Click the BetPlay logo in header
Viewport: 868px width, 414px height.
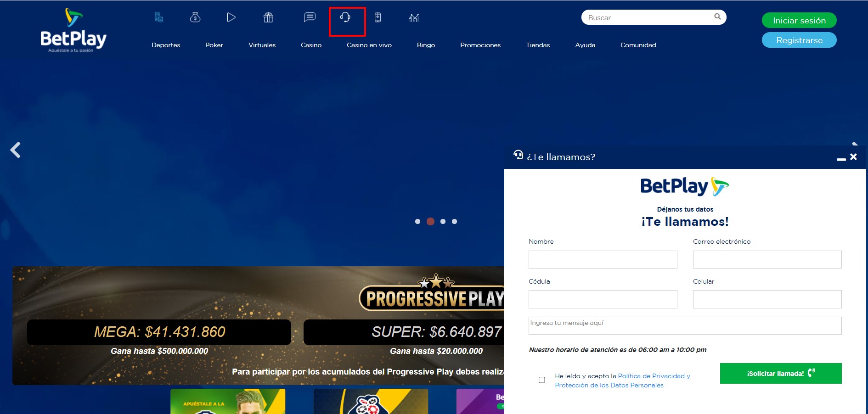click(73, 30)
